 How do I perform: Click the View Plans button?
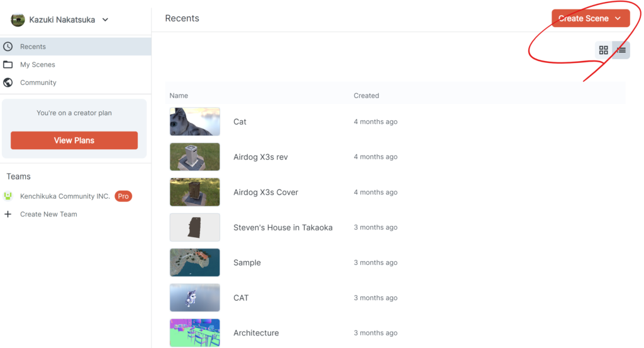[x=74, y=140]
